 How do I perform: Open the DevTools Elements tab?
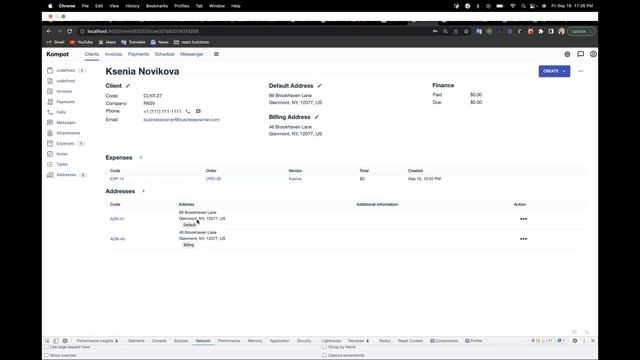pyautogui.click(x=136, y=340)
